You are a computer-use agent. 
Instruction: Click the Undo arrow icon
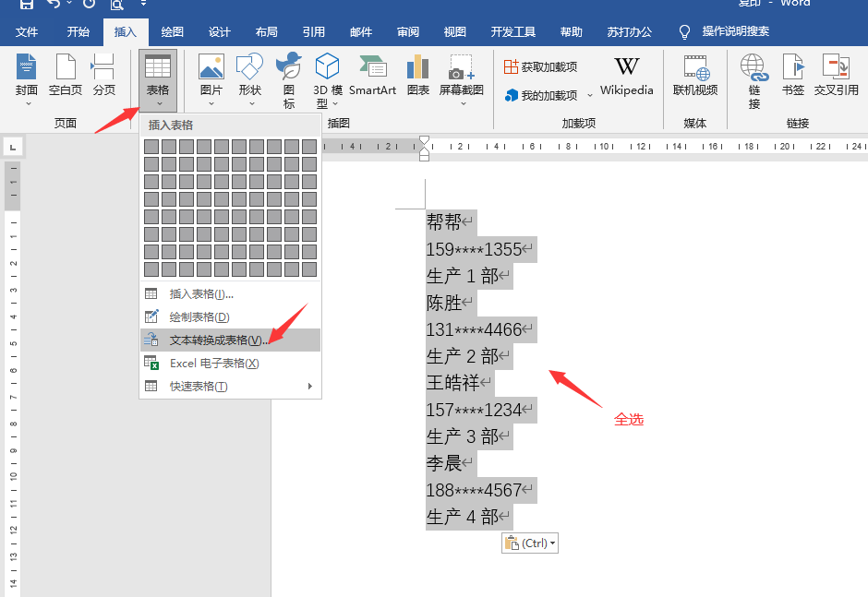pyautogui.click(x=54, y=4)
